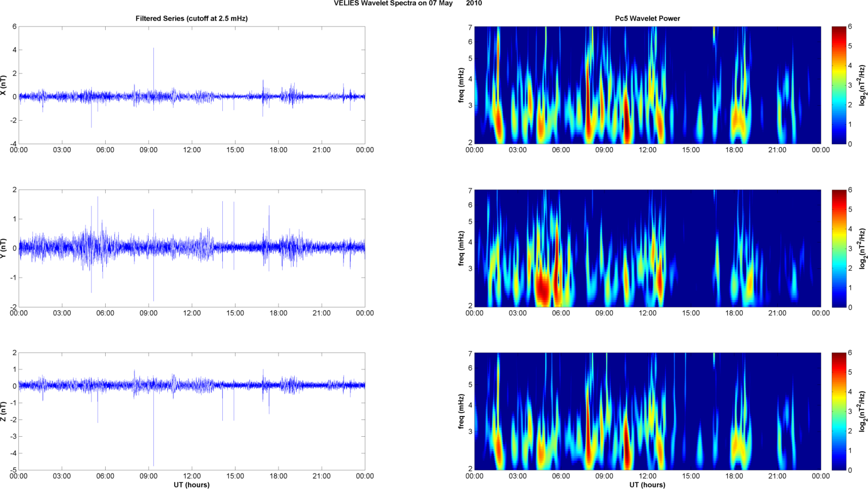Viewport: 868px width, 489px height.
Task: Click the 'Y (nT)' axis label
Action: click(x=5, y=248)
